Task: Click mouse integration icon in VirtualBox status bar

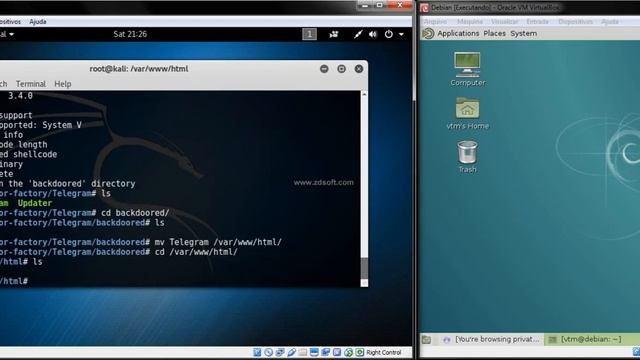Action: point(349,352)
